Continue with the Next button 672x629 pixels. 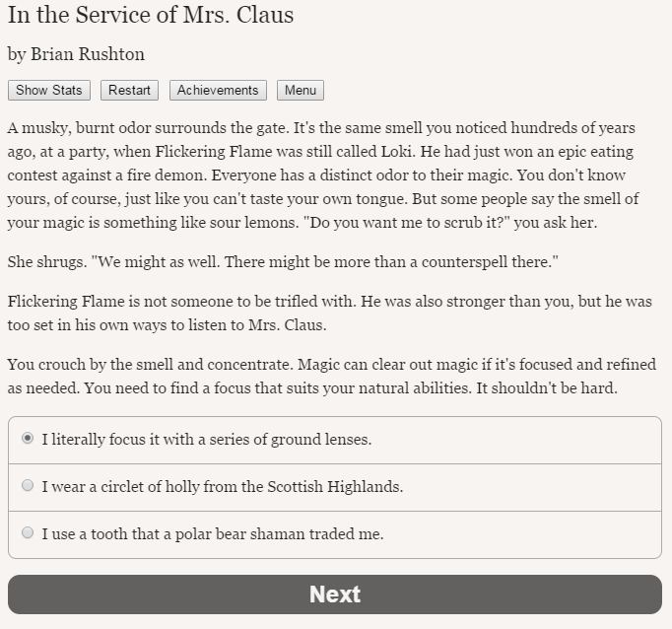click(x=335, y=594)
